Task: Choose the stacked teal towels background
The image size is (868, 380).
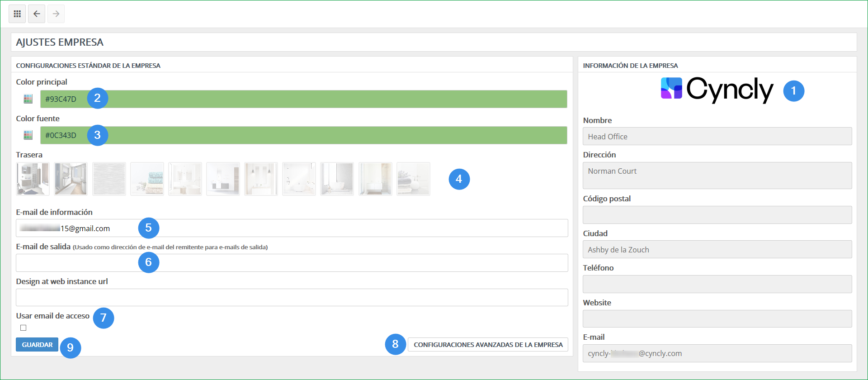Action: click(147, 179)
